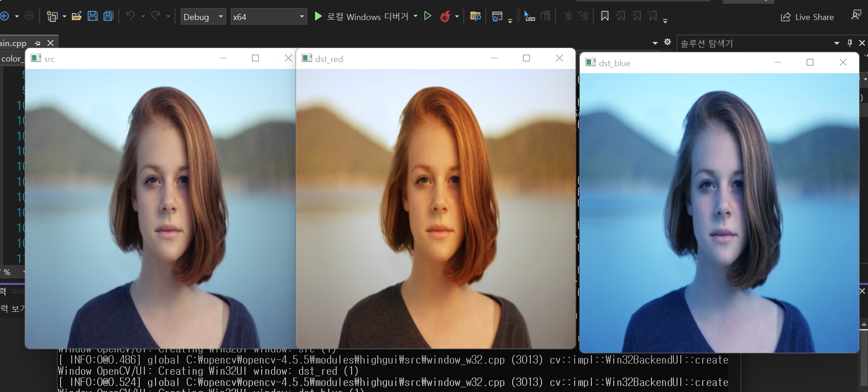Save the current file with Save icon
Image resolution: width=868 pixels, height=392 pixels.
pyautogui.click(x=93, y=16)
